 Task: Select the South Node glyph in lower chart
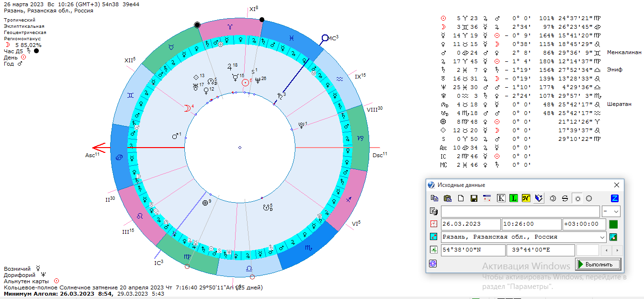pos(266,207)
